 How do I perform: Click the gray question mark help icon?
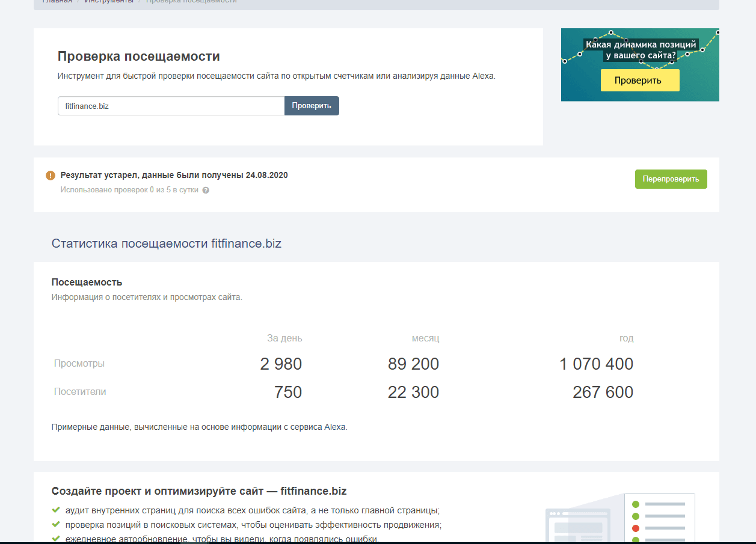[206, 190]
